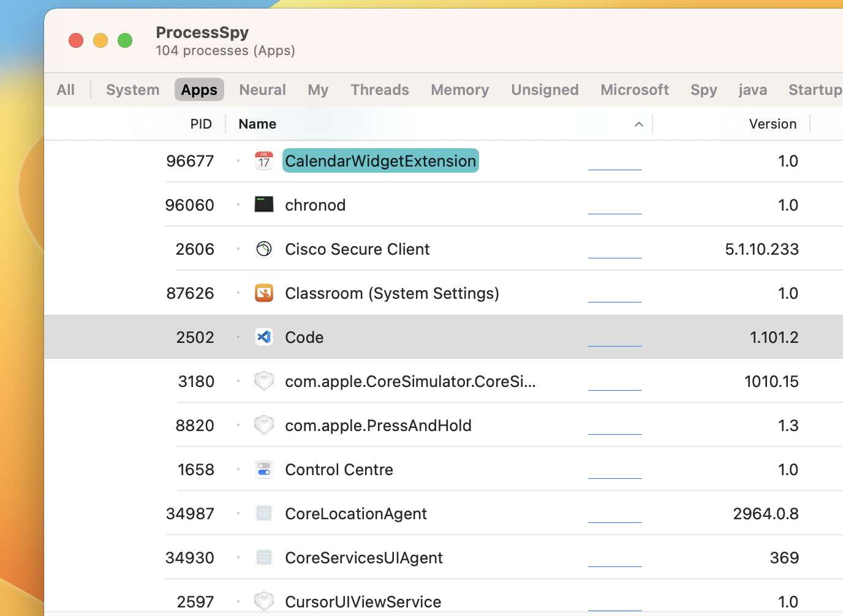The width and height of the screenshot is (843, 616).
Task: Click the CoreLocationAgent grid icon
Action: click(x=263, y=513)
